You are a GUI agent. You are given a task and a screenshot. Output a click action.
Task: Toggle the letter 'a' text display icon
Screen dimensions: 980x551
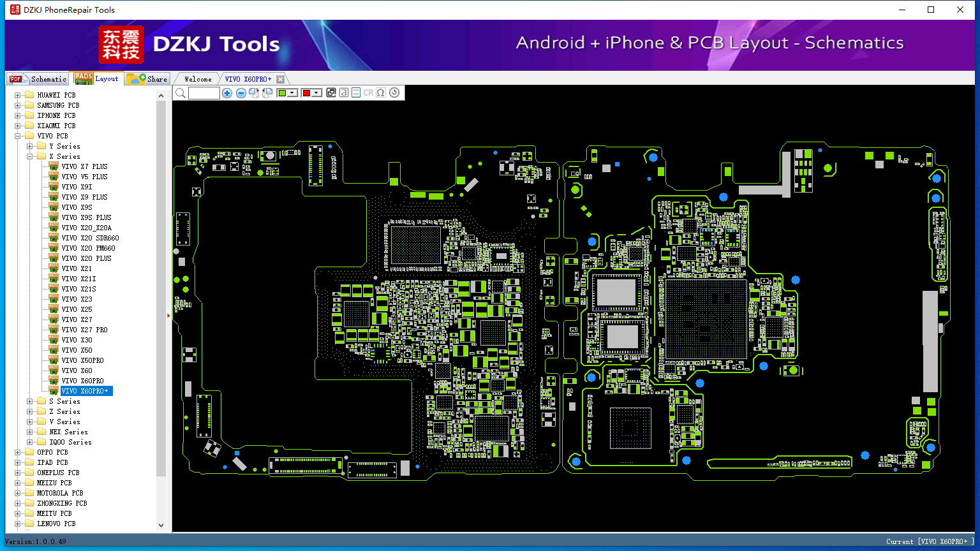point(343,93)
